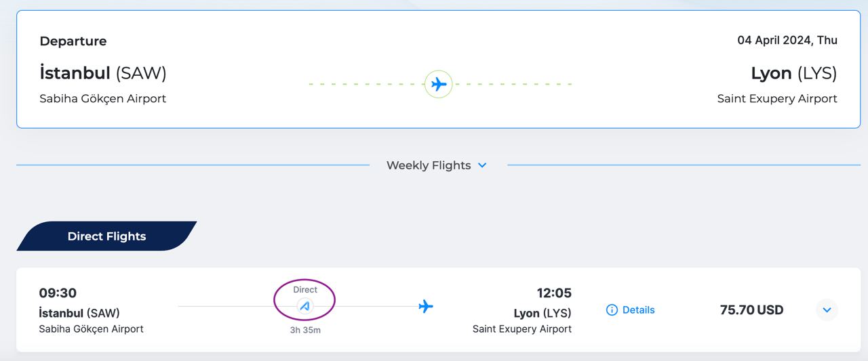The image size is (868, 361).
Task: Click the blue airplane icon on the flight row
Action: 426,307
